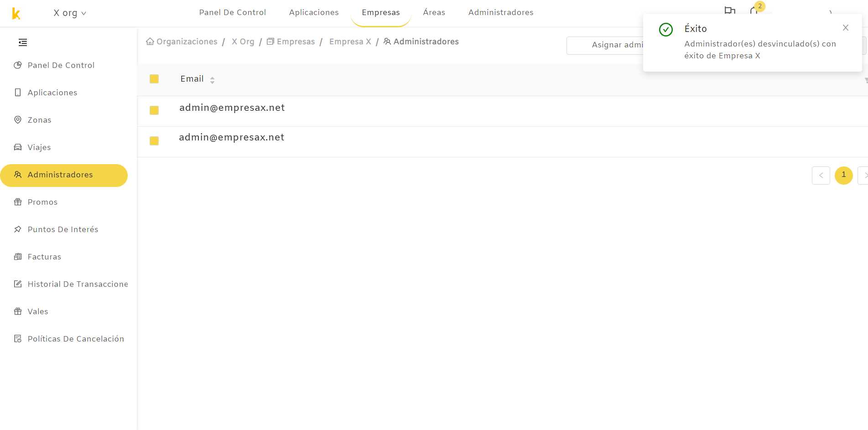Click the Viajes car icon
Screen dimensions: 868x430
click(x=18, y=147)
